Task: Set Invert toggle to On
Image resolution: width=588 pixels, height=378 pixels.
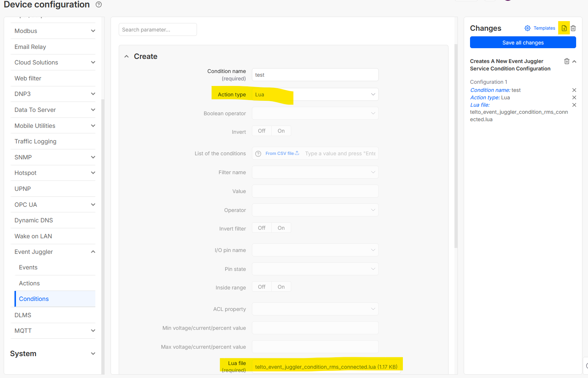Action: click(x=281, y=131)
